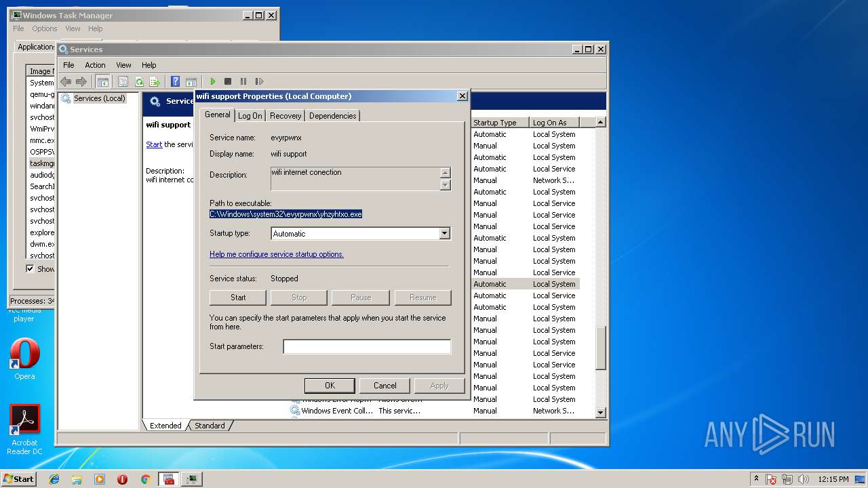The width and height of the screenshot is (868, 488).
Task: Click the Action Center flag tray icon
Action: 771,479
